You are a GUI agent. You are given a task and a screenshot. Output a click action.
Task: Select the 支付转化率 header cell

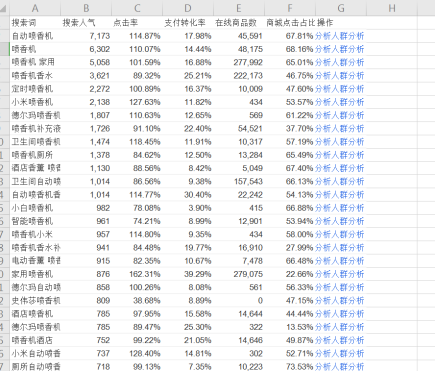click(188, 23)
